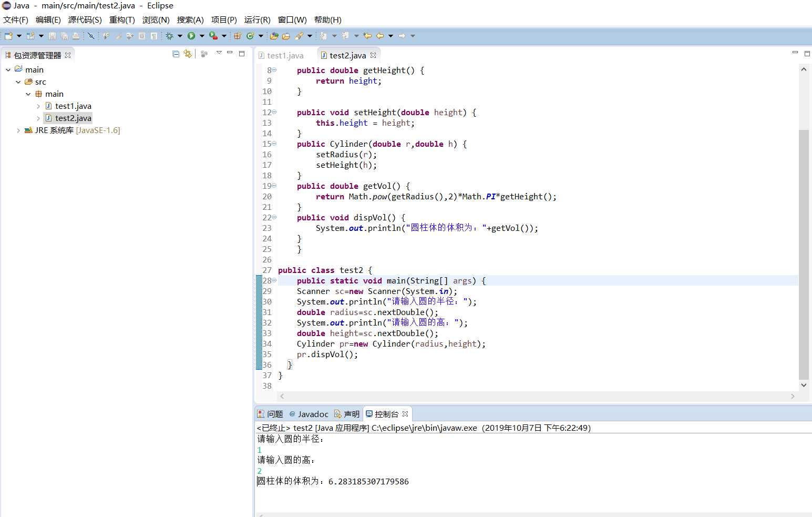This screenshot has width=812, height=517.
Task: Click the New Java Package icon
Action: tap(238, 36)
